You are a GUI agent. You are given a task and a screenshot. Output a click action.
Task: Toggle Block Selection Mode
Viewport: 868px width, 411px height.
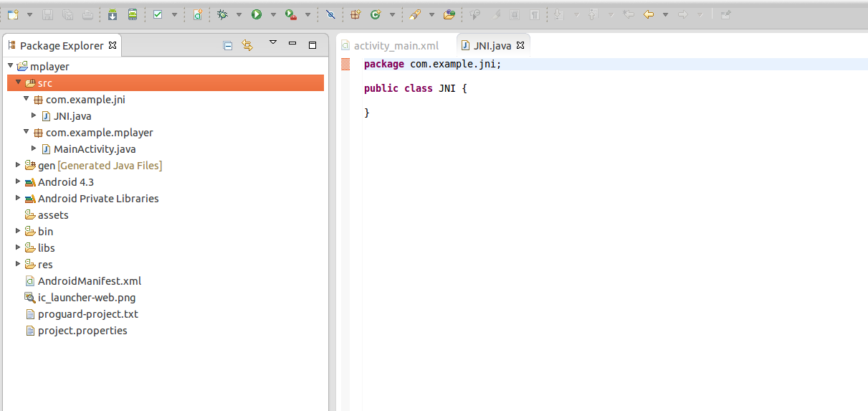[x=515, y=14]
